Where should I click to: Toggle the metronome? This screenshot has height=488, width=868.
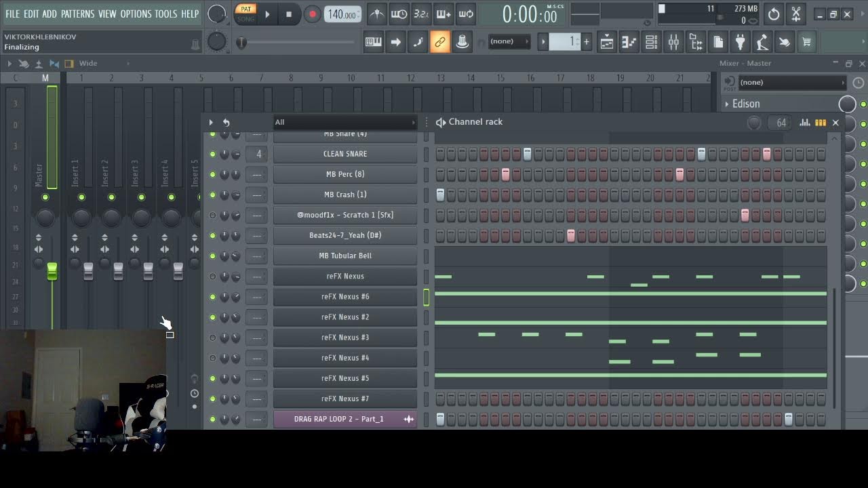pyautogui.click(x=377, y=14)
